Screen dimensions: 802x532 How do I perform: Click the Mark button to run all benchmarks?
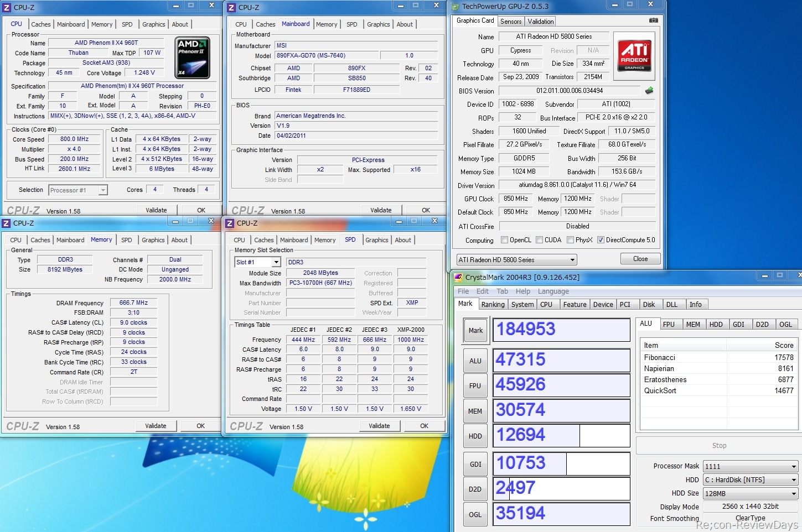pyautogui.click(x=475, y=331)
